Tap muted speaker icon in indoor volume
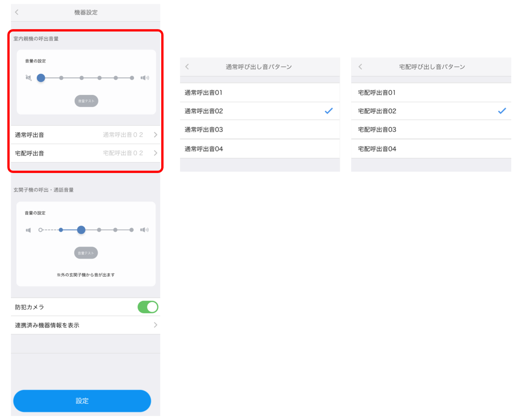 pos(28,78)
